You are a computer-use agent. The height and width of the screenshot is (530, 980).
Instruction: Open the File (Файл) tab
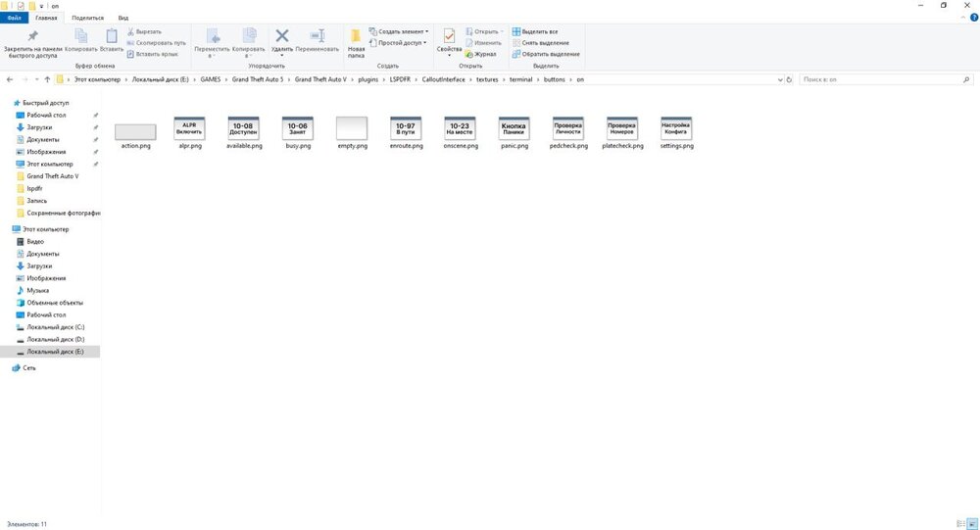(x=15, y=18)
